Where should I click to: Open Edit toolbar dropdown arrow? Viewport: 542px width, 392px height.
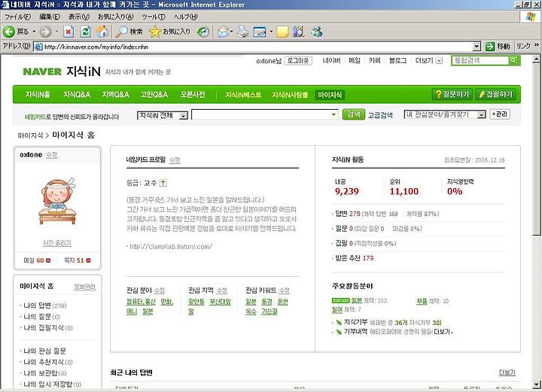tap(271, 32)
